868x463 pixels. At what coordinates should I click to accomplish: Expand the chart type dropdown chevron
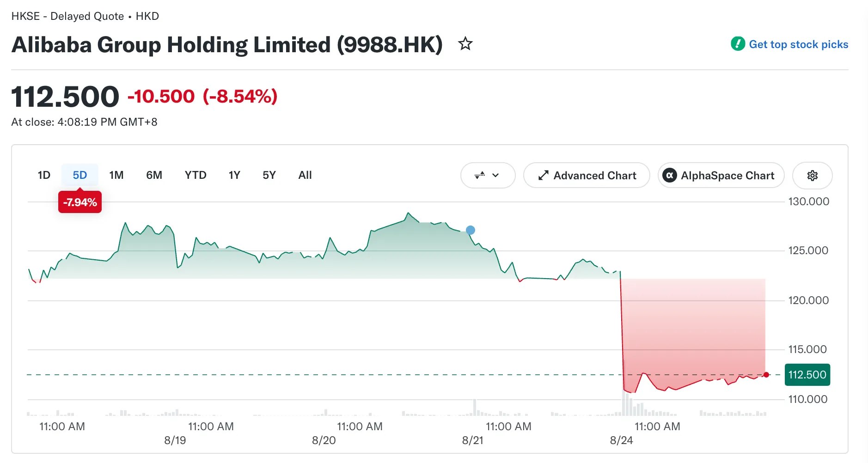[495, 176]
